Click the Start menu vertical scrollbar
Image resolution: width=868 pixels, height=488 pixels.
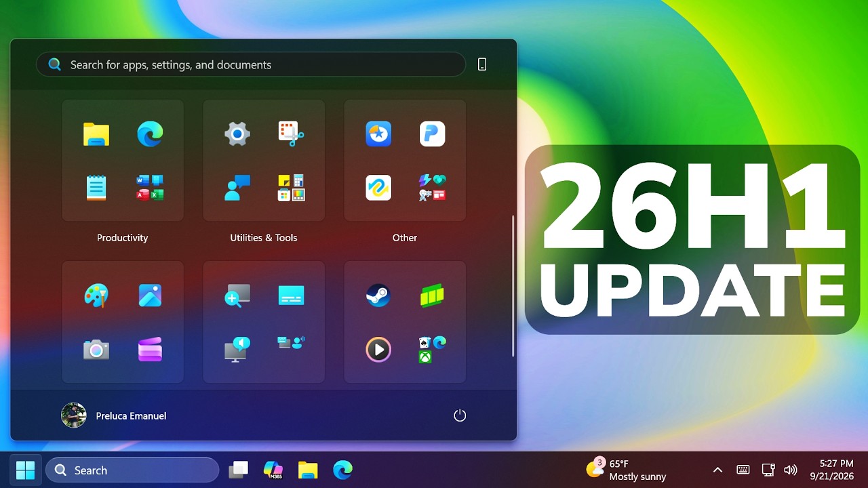click(x=513, y=286)
